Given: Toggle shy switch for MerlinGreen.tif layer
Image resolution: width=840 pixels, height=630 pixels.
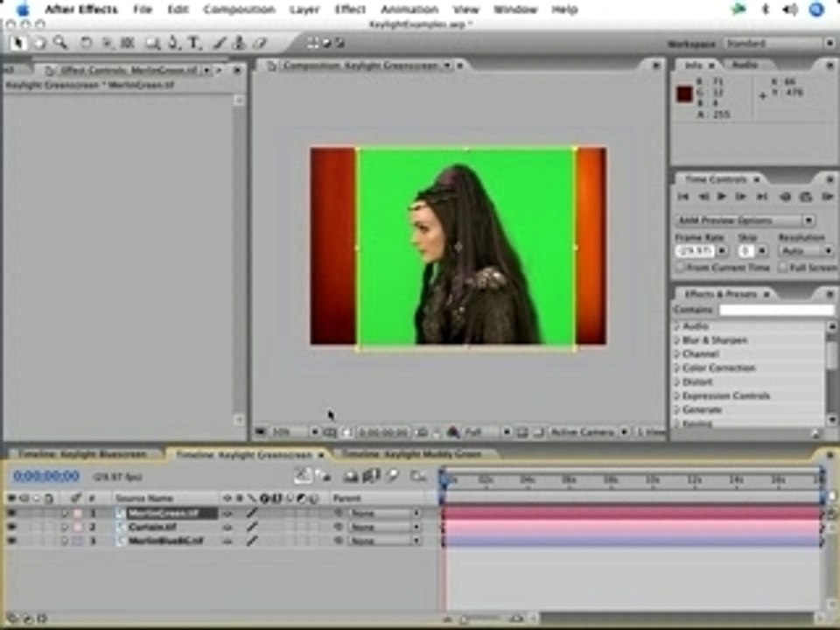Looking at the screenshot, I should (x=227, y=513).
